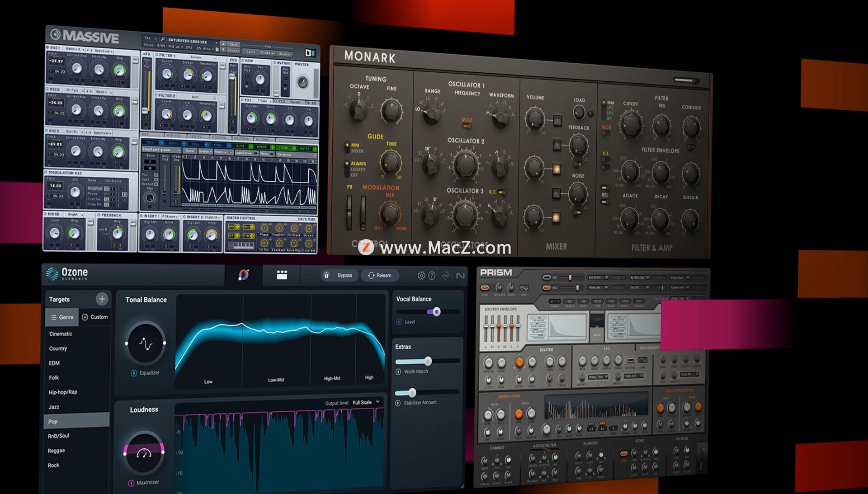
Task: Click the Vel macro source icon in Massive
Action: click(x=249, y=227)
